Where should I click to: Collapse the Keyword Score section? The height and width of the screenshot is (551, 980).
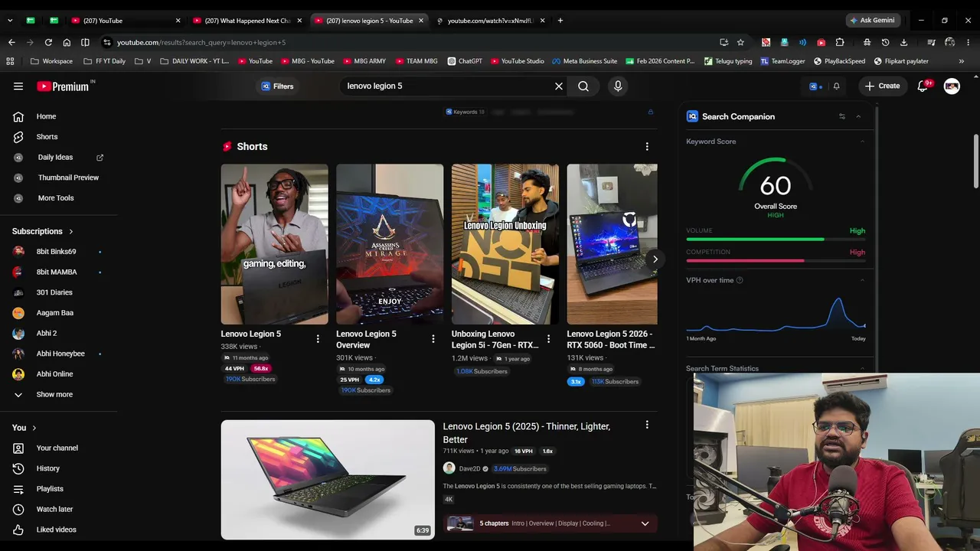pos(862,142)
